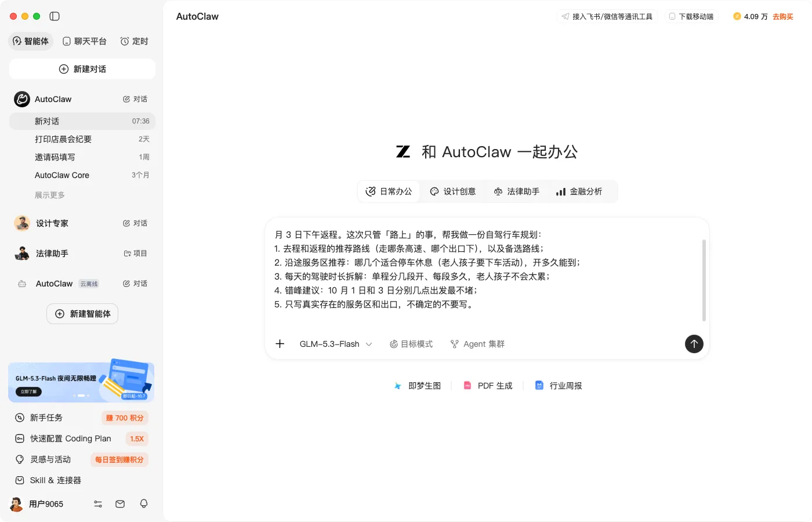This screenshot has height=522, width=812.
Task: Click the robot icon of AutoClaw 云离线
Action: click(22, 284)
